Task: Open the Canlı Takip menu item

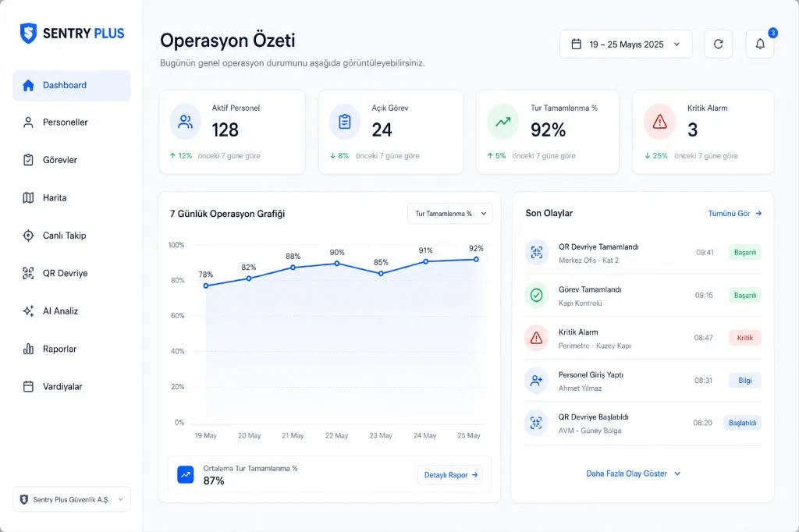Action: pyautogui.click(x=71, y=236)
